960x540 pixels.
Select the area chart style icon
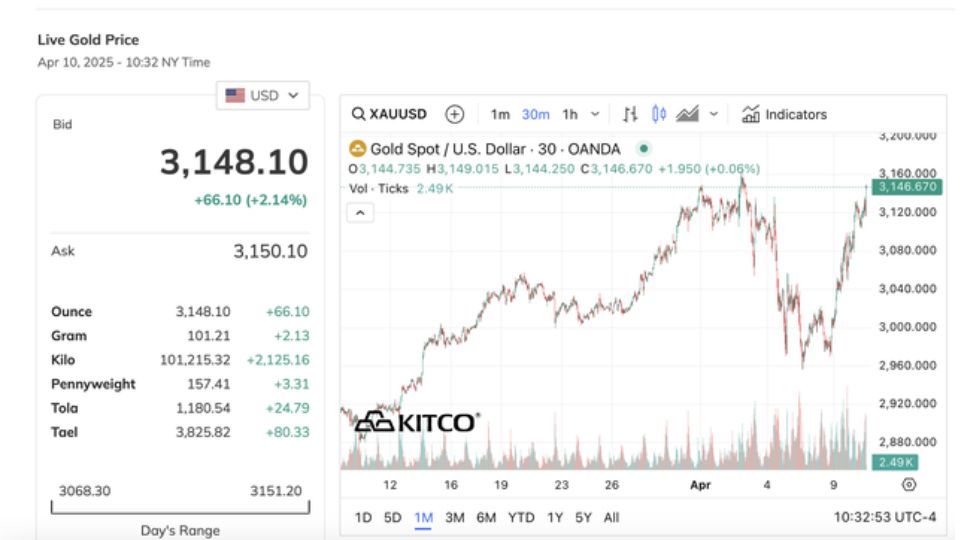click(x=687, y=114)
